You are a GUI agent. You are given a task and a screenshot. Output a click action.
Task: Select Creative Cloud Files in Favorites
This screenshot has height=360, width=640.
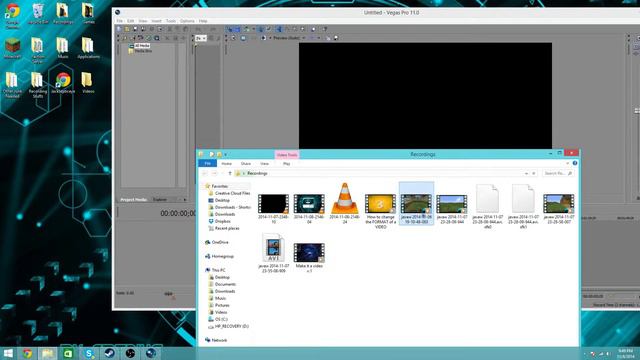pos(229,193)
